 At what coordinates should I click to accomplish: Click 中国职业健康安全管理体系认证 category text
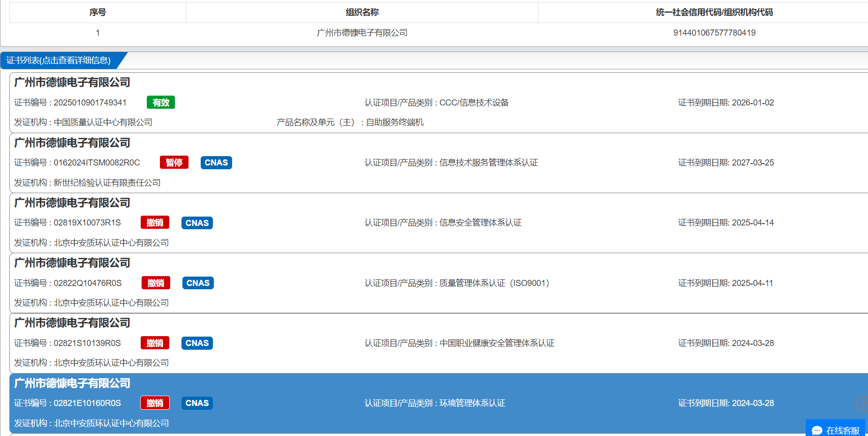(x=497, y=343)
